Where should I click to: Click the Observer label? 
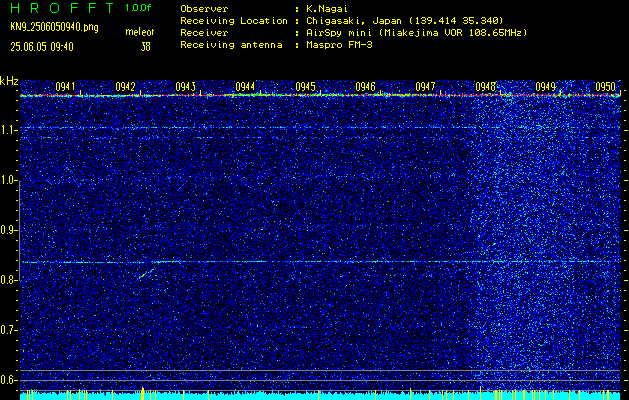[204, 9]
